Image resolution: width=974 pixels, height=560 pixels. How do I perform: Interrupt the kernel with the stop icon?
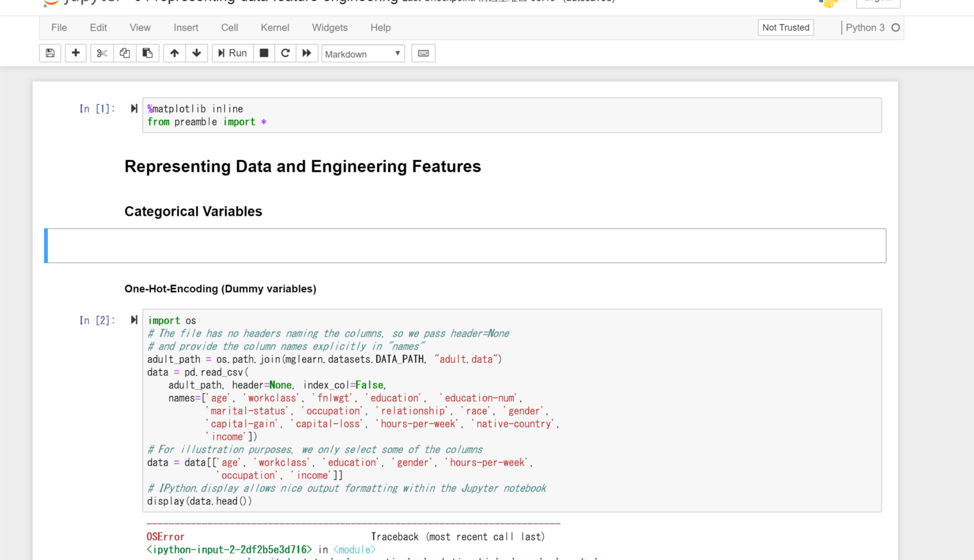(264, 53)
